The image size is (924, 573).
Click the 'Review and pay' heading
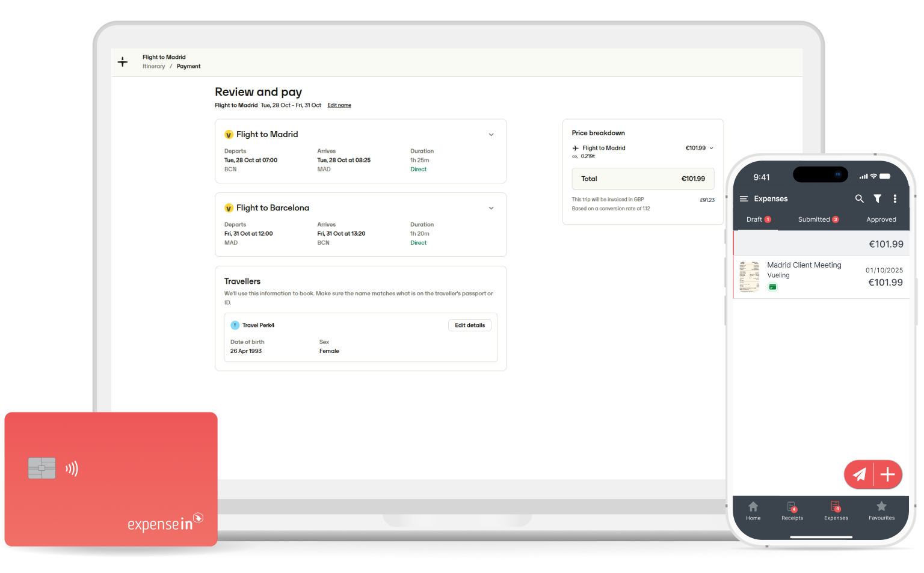(259, 92)
